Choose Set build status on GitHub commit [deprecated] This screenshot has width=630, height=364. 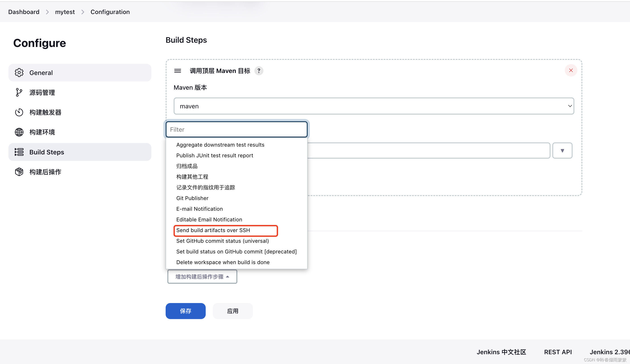pyautogui.click(x=236, y=252)
